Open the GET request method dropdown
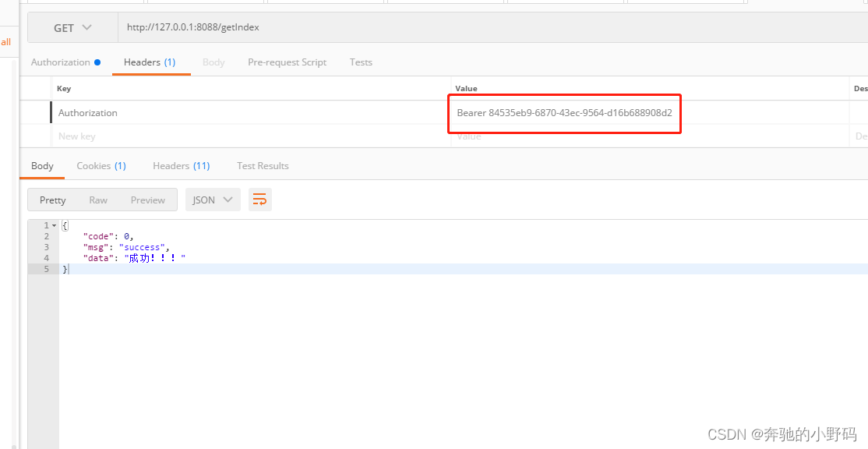The height and width of the screenshot is (449, 868). pos(72,27)
